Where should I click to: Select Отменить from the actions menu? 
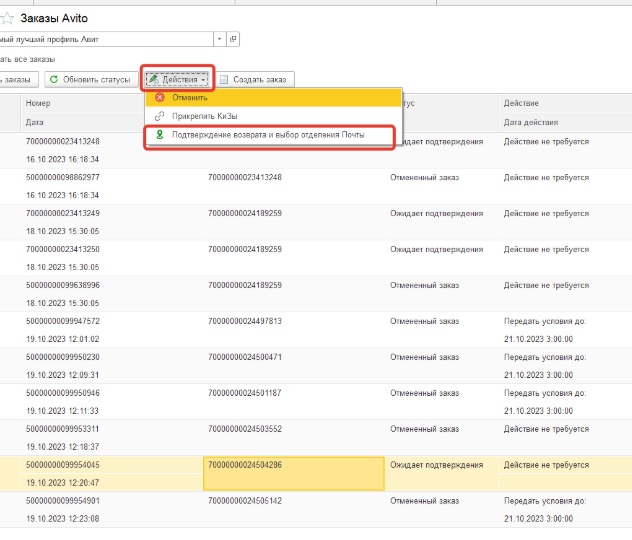pos(190,98)
